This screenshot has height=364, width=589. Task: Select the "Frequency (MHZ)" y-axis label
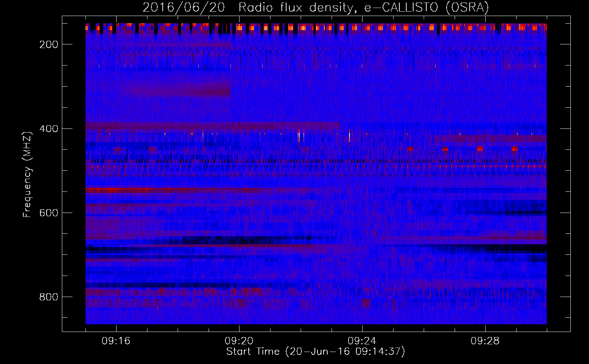27,174
